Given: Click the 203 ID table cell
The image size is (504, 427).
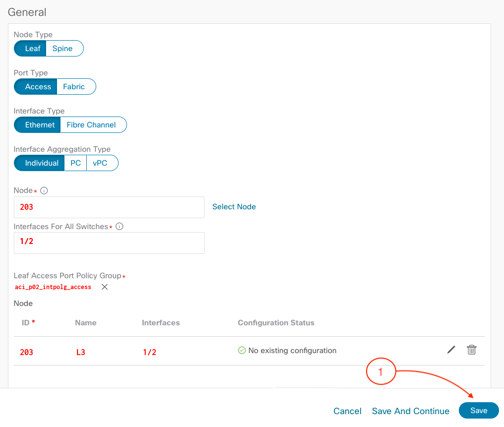Looking at the screenshot, I should 27,353.
